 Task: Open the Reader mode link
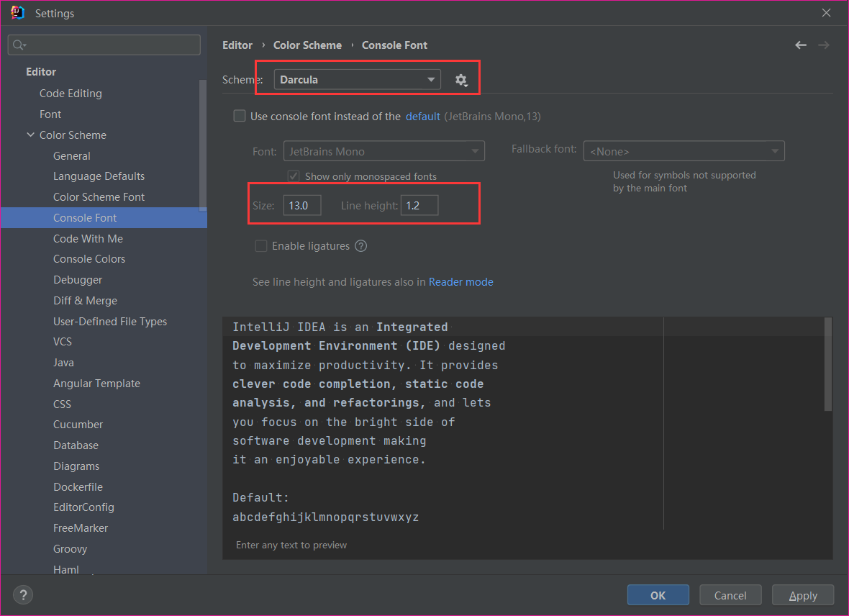(460, 281)
